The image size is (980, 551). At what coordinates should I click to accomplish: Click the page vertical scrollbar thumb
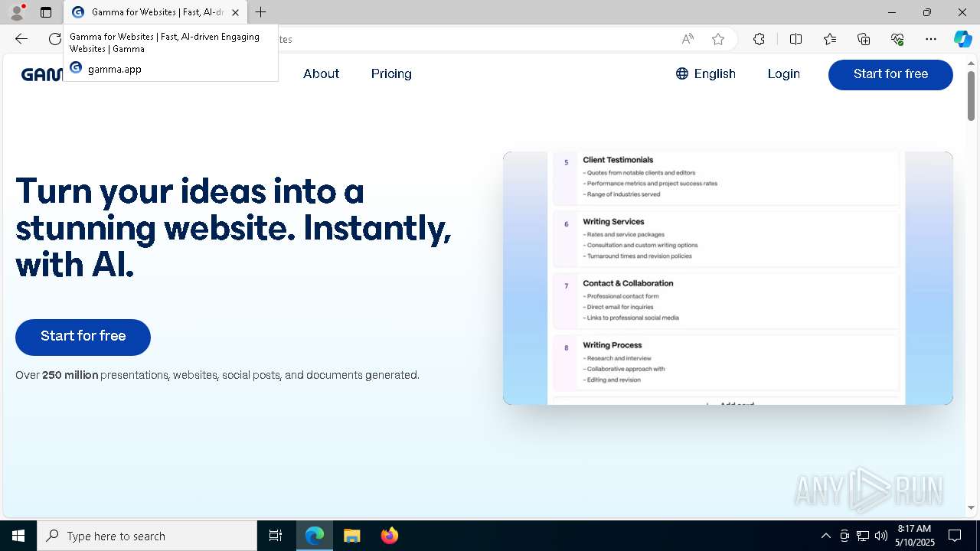click(x=971, y=96)
